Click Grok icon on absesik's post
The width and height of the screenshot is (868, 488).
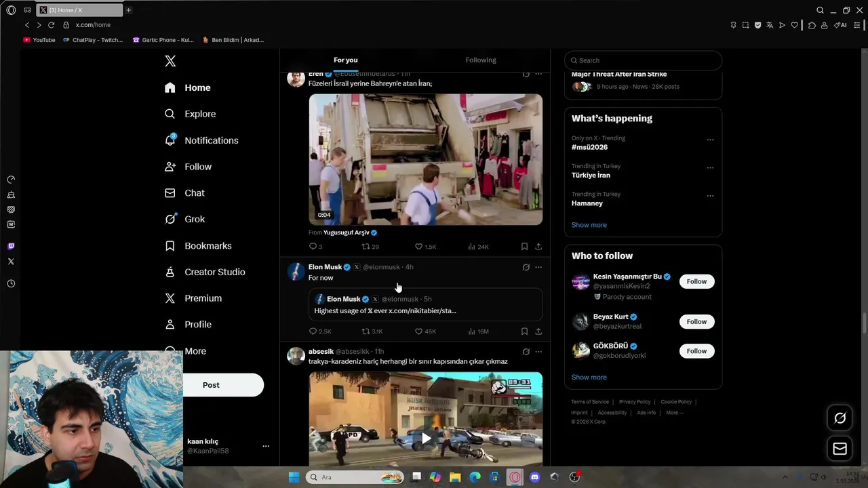(x=526, y=352)
